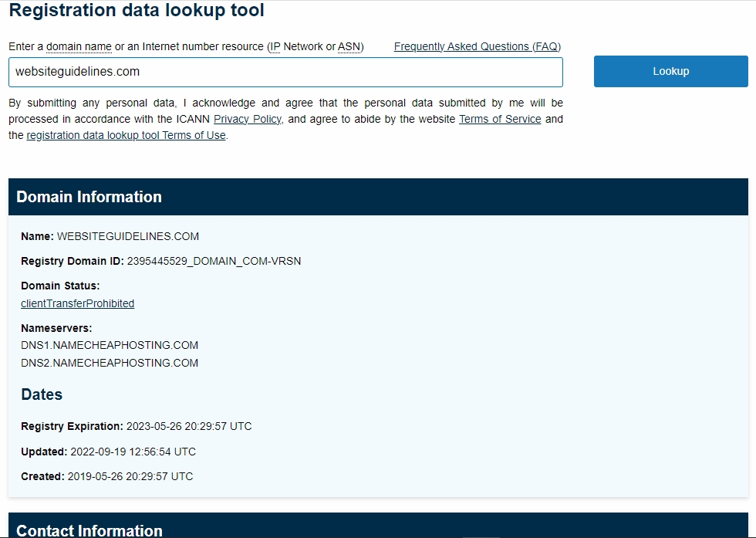Image resolution: width=756 pixels, height=538 pixels.
Task: Click the Created date value
Action: 130,476
